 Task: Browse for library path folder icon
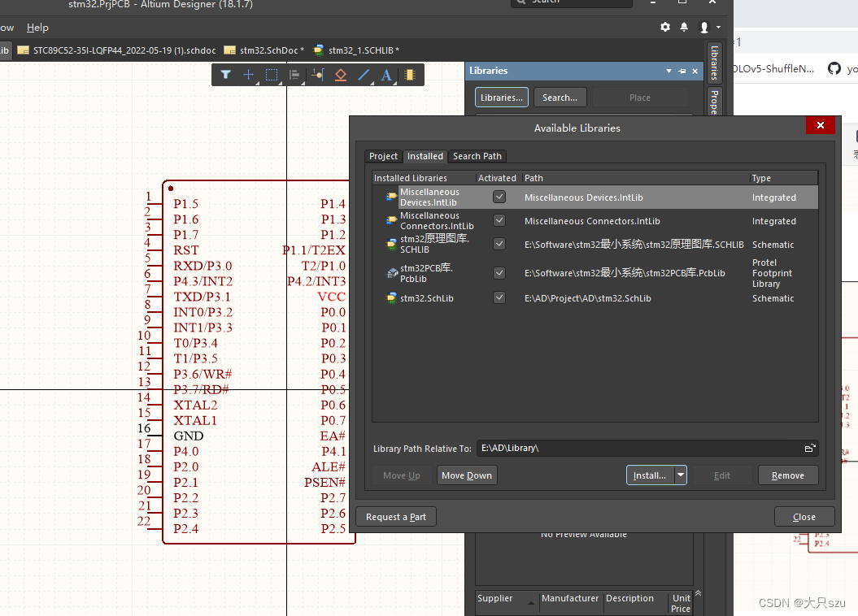pyautogui.click(x=810, y=449)
